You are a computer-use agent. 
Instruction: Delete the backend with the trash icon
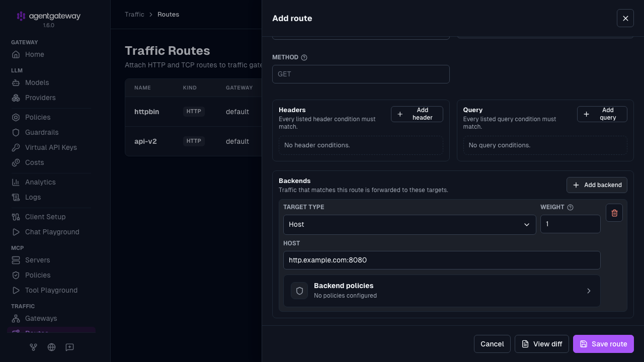[614, 213]
